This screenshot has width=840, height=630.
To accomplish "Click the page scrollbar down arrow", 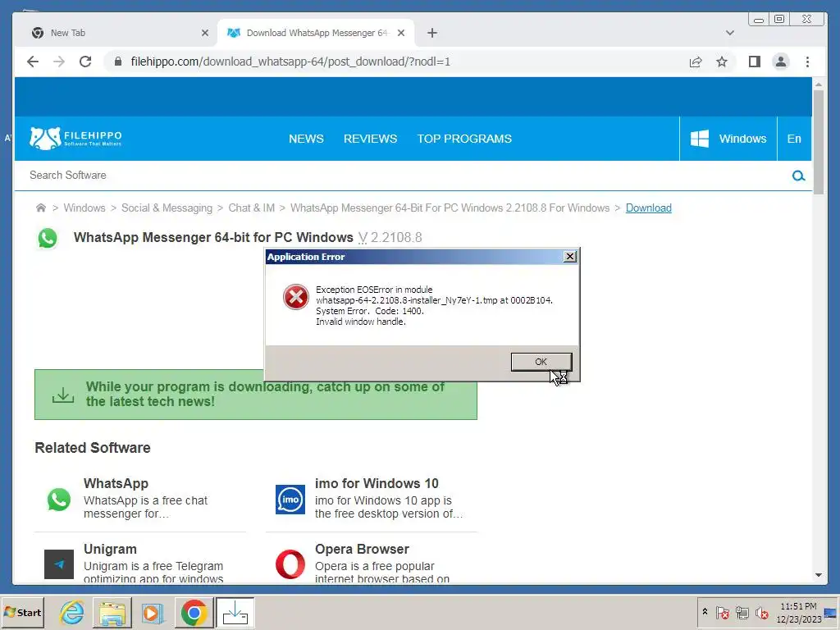I will click(818, 575).
